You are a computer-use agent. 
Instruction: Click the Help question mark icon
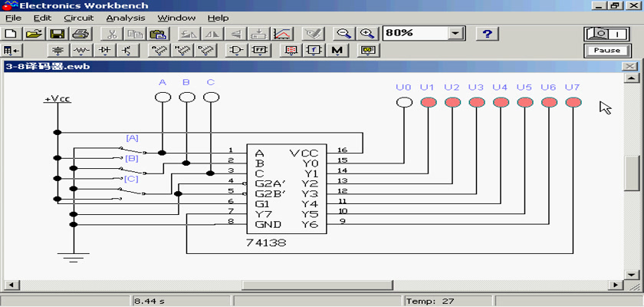click(x=487, y=34)
